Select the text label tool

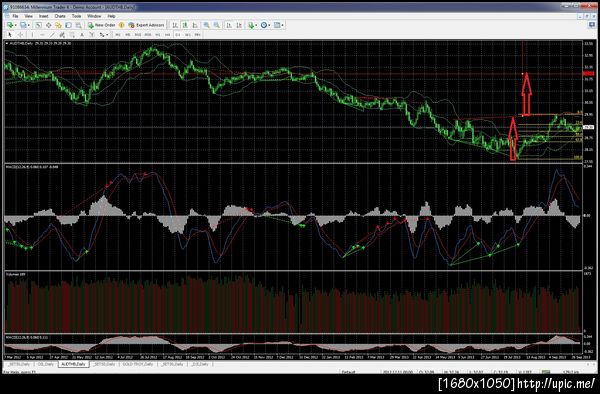tap(92, 35)
